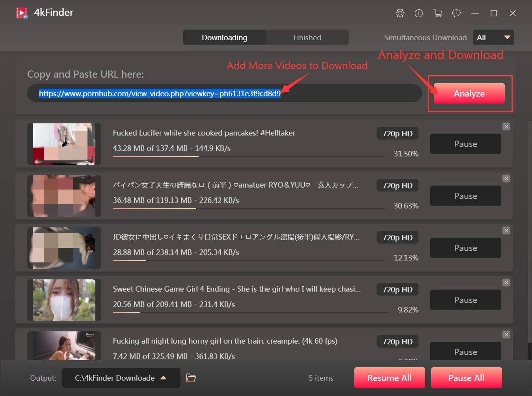Pause the 119.13 MB download
The height and width of the screenshot is (396, 532).
466,196
